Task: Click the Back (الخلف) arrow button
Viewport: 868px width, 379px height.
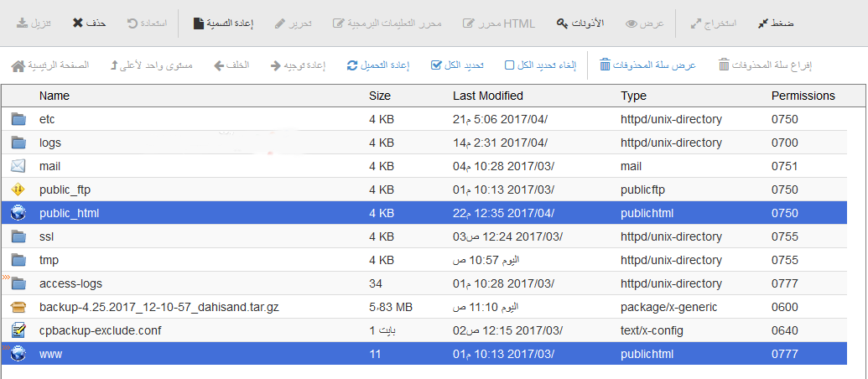Action: click(231, 65)
